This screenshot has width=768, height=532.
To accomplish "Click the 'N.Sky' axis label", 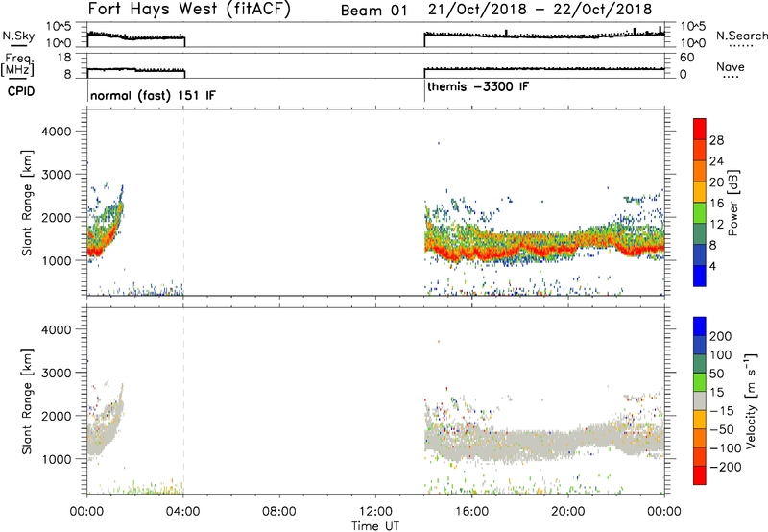I will pos(18,36).
